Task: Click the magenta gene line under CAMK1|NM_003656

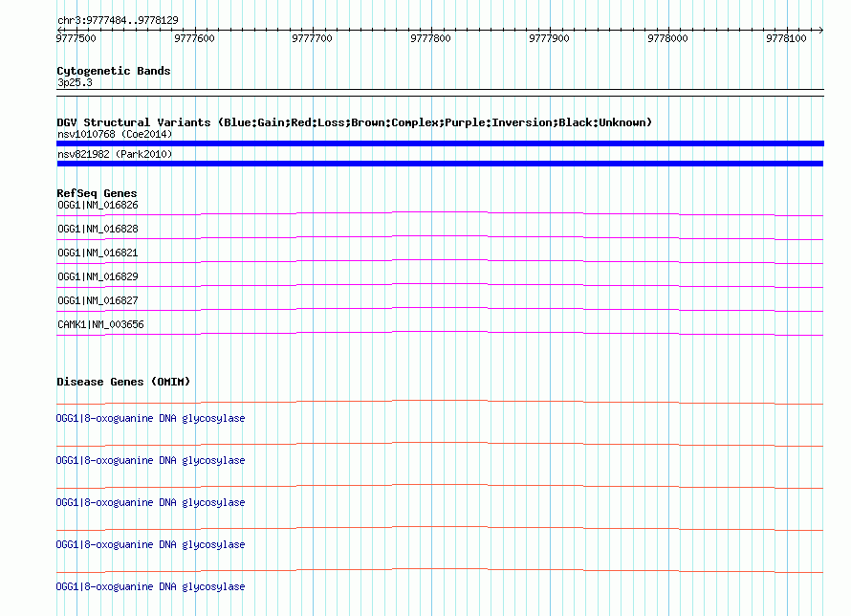Action: [x=440, y=333]
